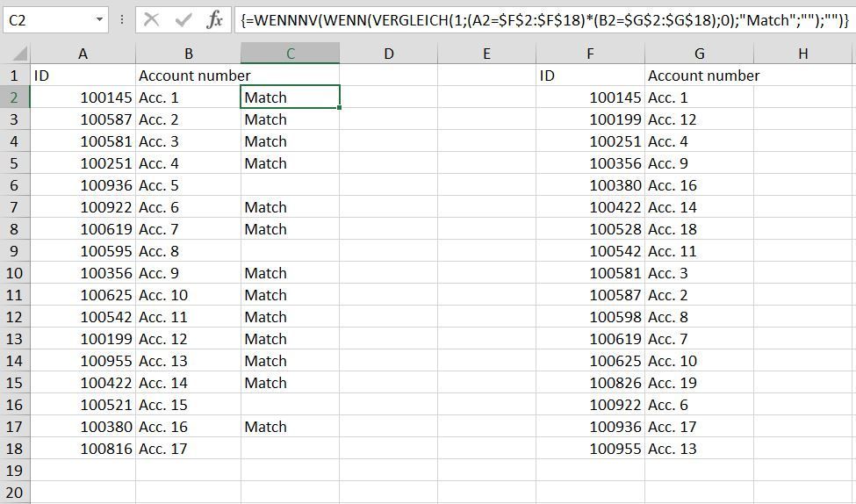Click cell G18 with Acc. 13

700,449
